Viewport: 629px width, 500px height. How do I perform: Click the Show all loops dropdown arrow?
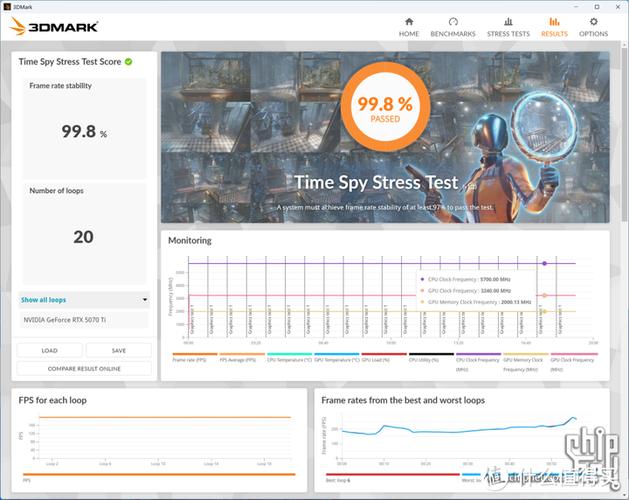point(145,300)
